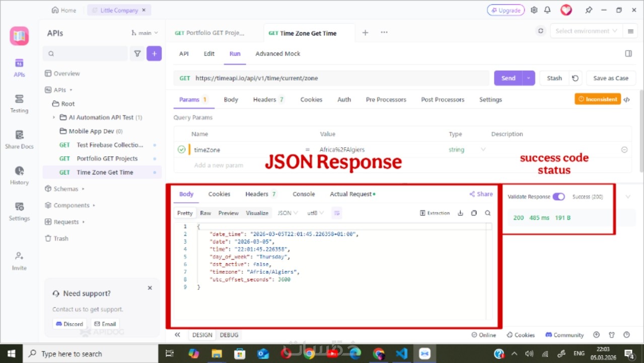Image resolution: width=644 pixels, height=363 pixels.
Task: Uncheck the timeZone parameter checkbox
Action: [x=181, y=150]
